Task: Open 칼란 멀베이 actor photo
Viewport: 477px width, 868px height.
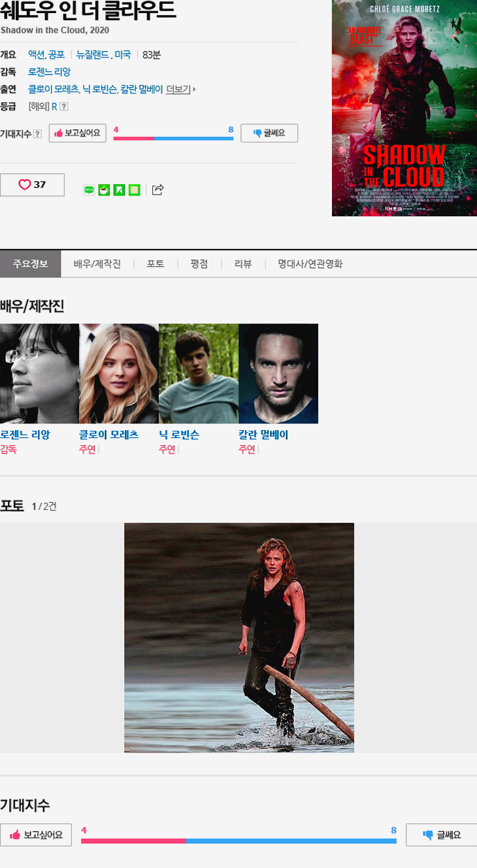Action: (x=278, y=374)
